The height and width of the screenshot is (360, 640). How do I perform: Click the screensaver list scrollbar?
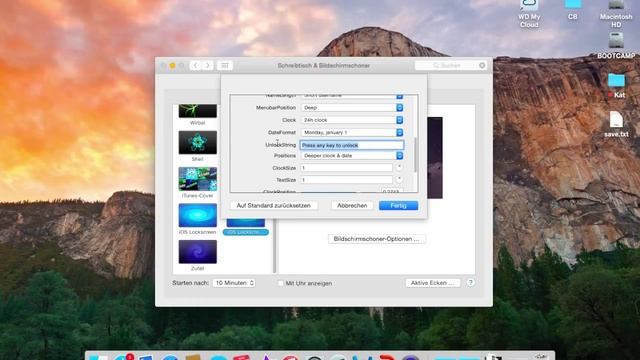[275, 246]
